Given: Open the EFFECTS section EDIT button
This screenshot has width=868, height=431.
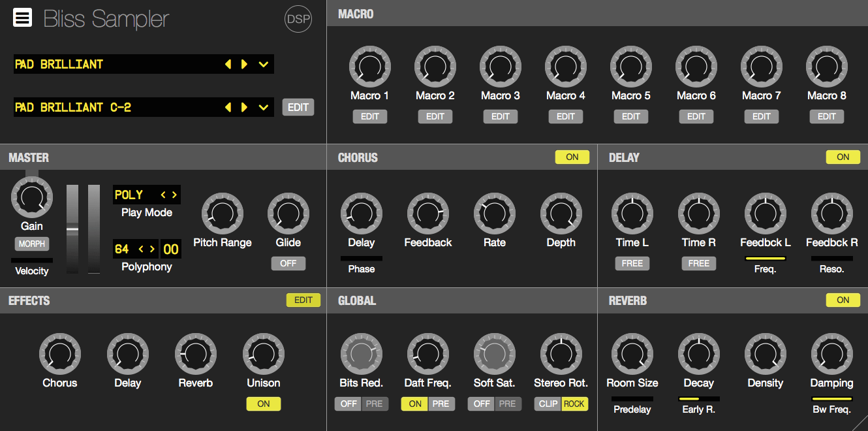Looking at the screenshot, I should (x=303, y=300).
